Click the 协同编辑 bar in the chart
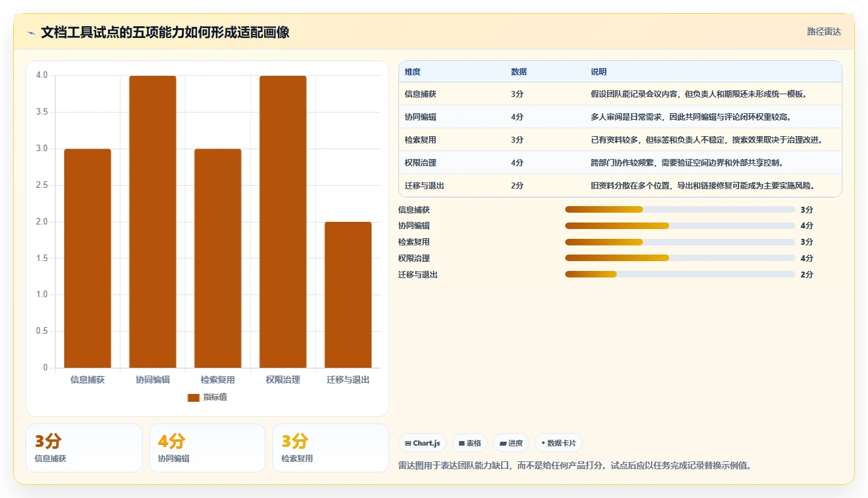This screenshot has height=498, width=868. (152, 221)
